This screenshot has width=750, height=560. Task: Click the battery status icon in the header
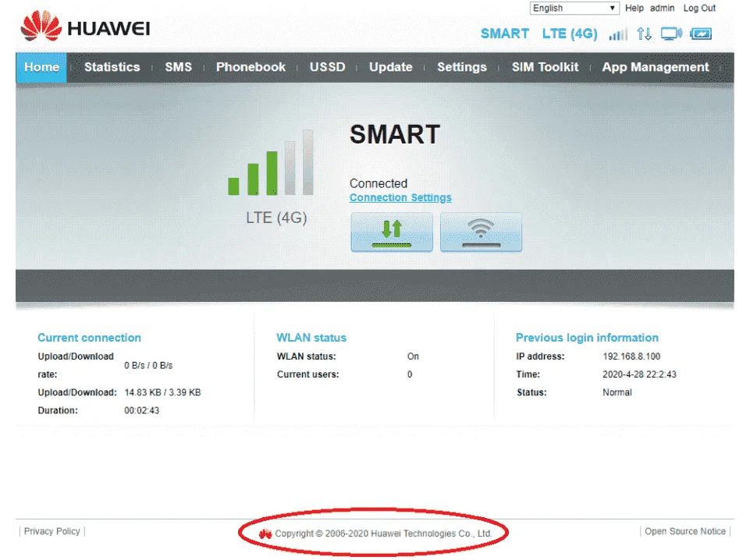tap(701, 34)
